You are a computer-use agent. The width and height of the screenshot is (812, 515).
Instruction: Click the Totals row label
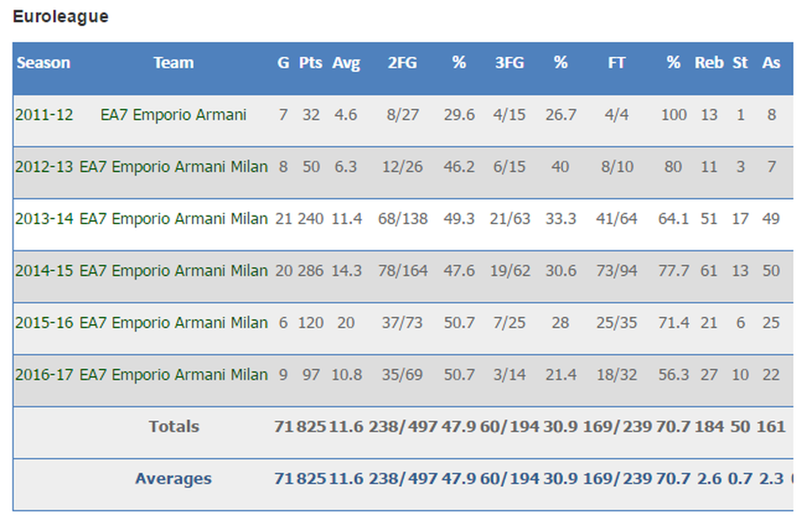[x=174, y=426]
